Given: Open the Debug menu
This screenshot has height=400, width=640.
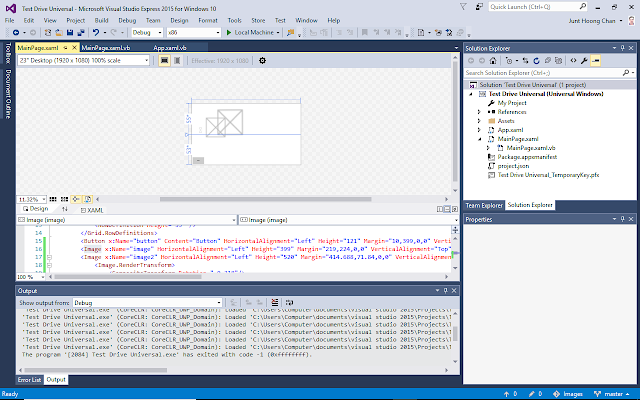Looking at the screenshot, I should tap(127, 20).
